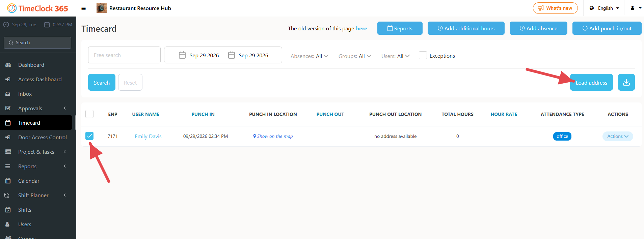Open the Groups: All dropdown
Viewport: 644px width, 239px height.
(355, 56)
